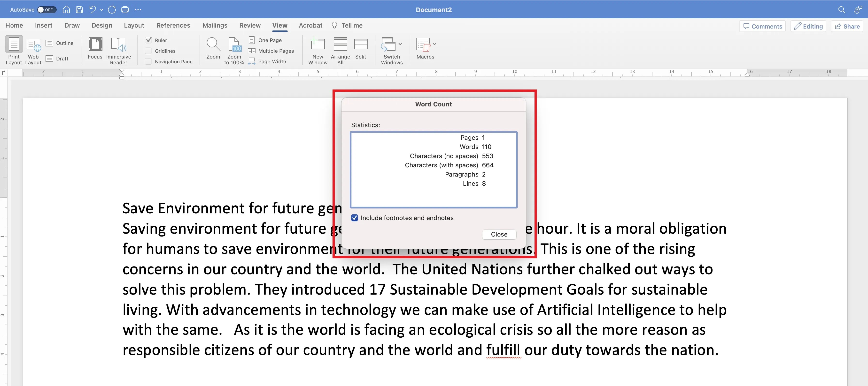Switch to Outline view

pos(61,43)
